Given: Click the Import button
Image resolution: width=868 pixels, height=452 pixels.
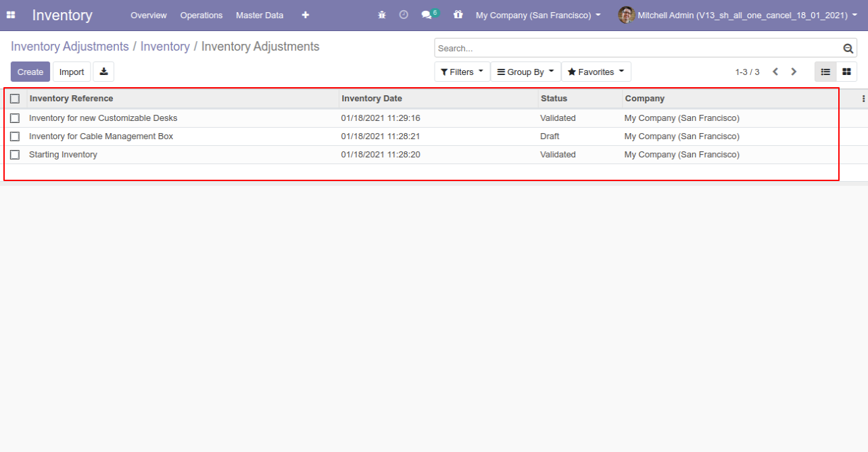Looking at the screenshot, I should [72, 72].
